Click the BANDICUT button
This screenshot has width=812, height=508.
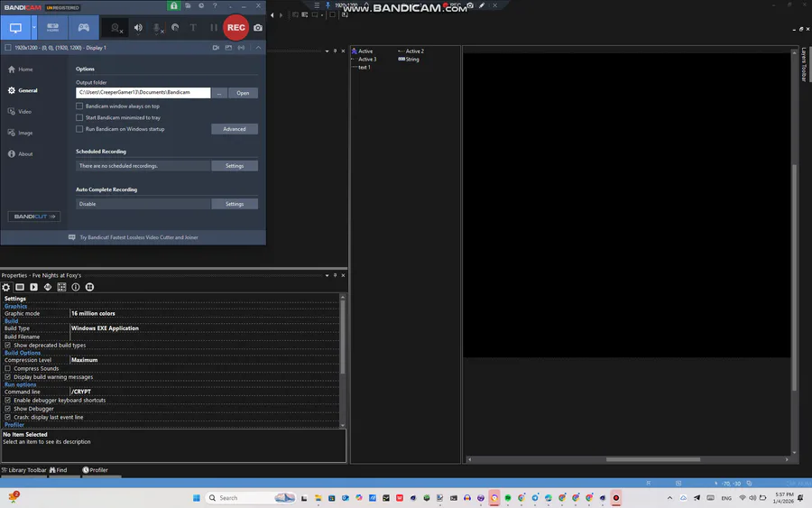pos(33,217)
